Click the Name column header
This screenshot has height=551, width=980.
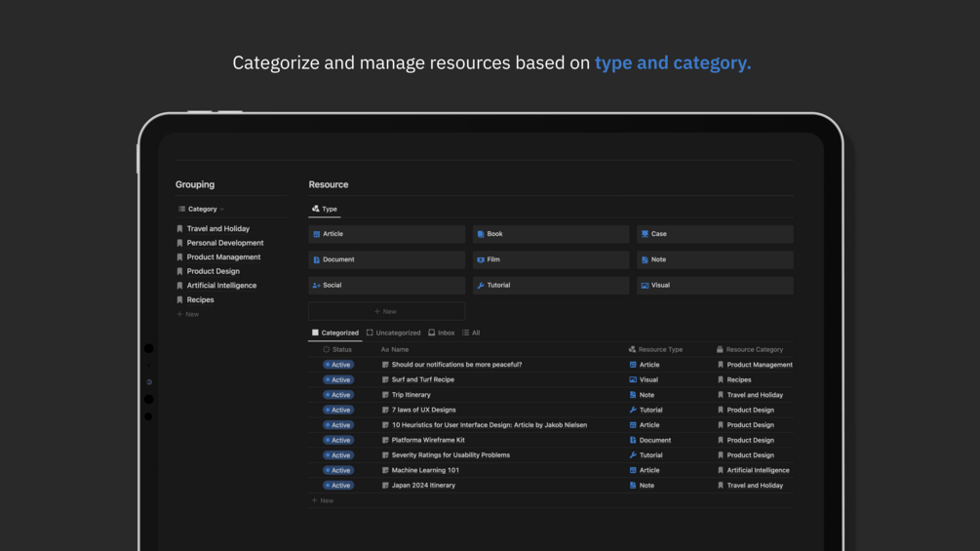pyautogui.click(x=395, y=350)
